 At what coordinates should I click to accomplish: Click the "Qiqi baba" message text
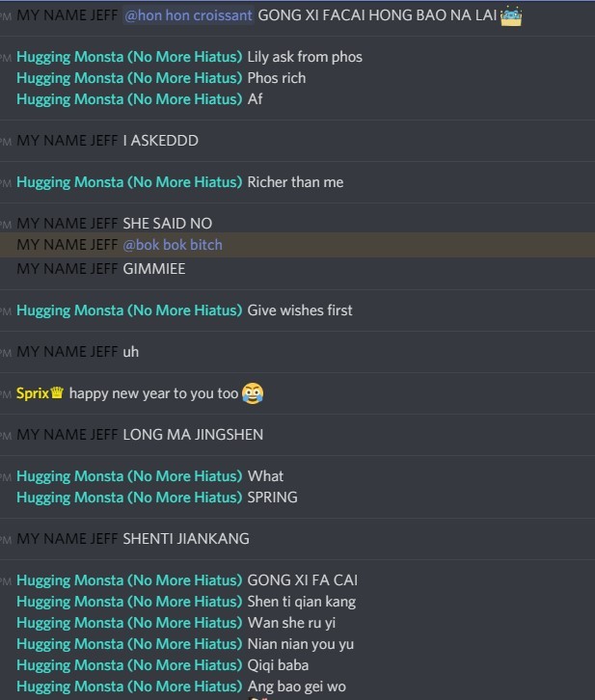278,665
